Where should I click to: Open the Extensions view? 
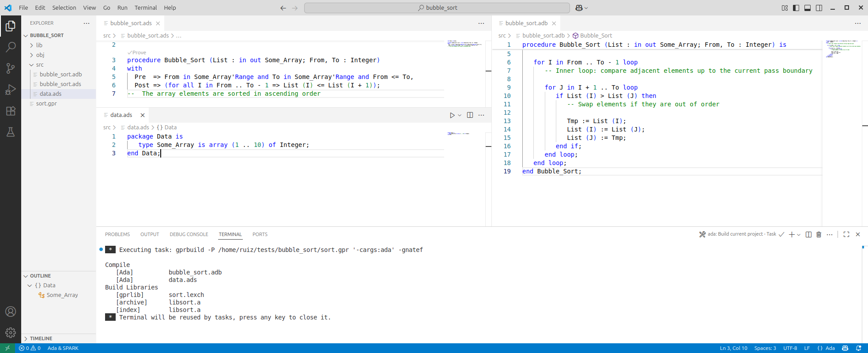point(11,111)
